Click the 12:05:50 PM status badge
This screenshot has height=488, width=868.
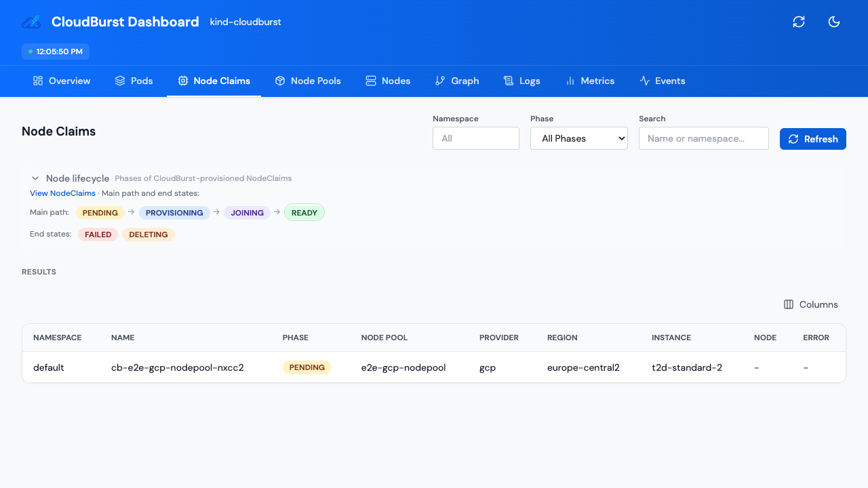point(55,51)
